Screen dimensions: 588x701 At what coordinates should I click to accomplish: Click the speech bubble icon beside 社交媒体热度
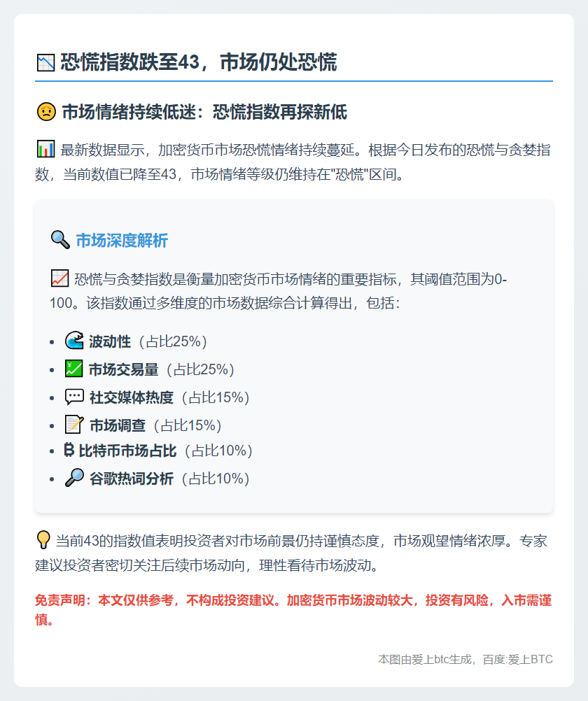click(74, 397)
